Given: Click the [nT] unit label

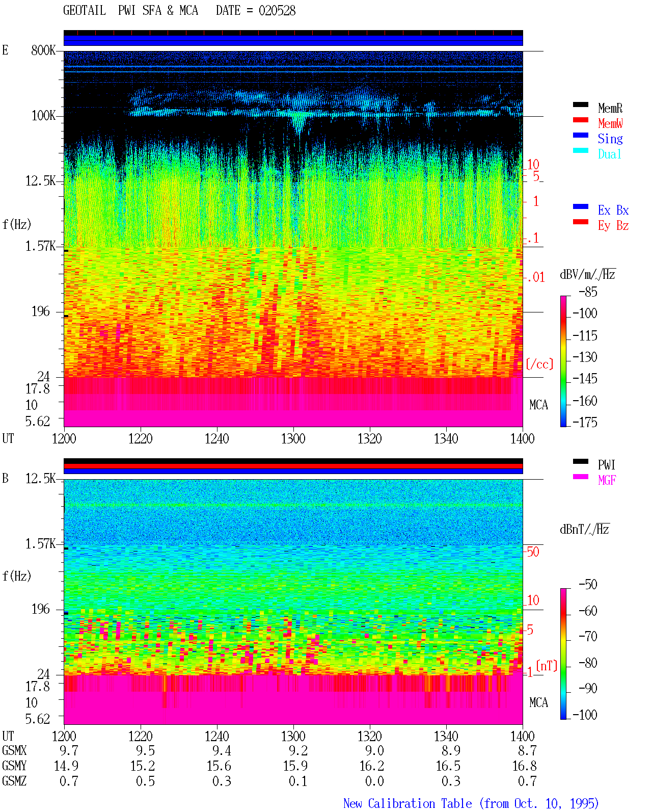Looking at the screenshot, I should [547, 666].
